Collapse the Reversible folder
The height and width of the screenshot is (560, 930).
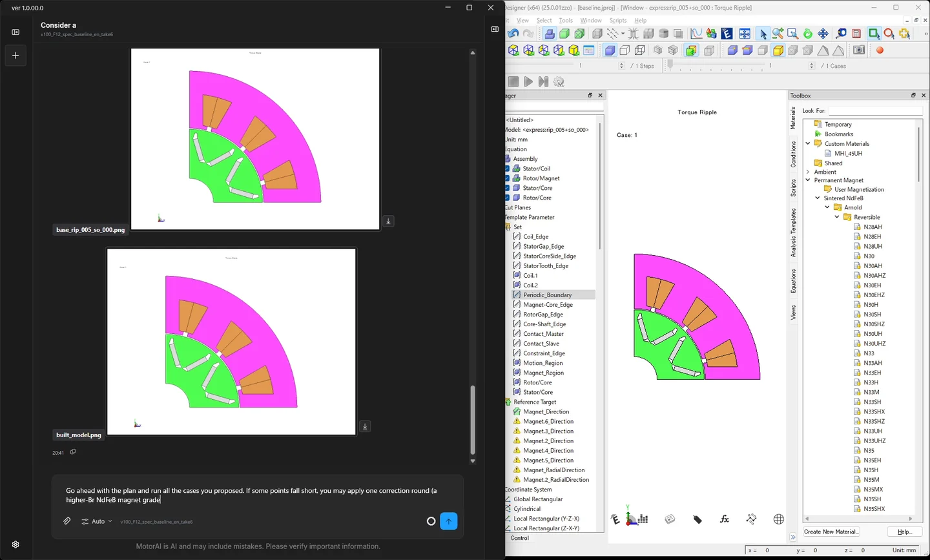click(837, 217)
